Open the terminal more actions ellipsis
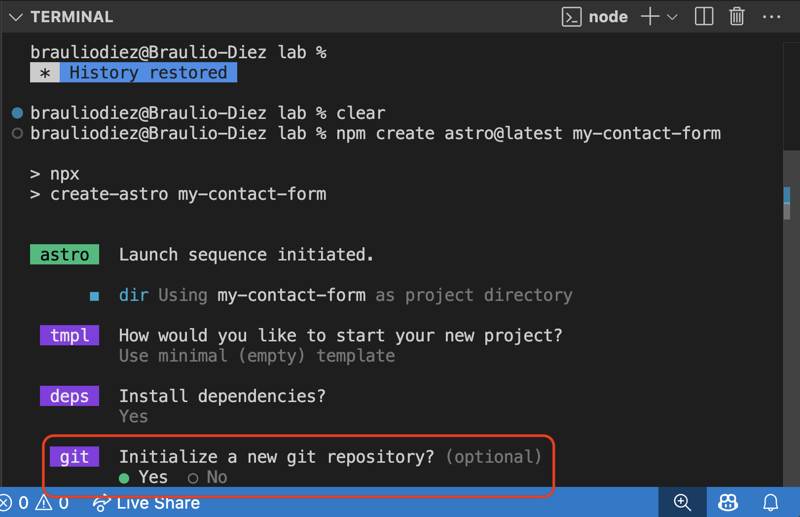Screen dimensions: 800x517 pyautogui.click(x=771, y=17)
